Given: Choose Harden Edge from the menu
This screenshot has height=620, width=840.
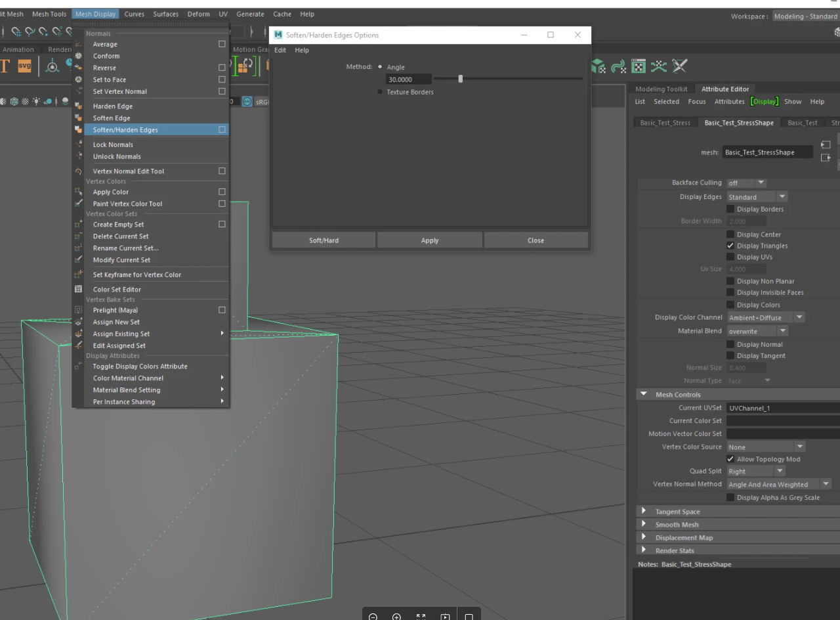Looking at the screenshot, I should pos(112,106).
